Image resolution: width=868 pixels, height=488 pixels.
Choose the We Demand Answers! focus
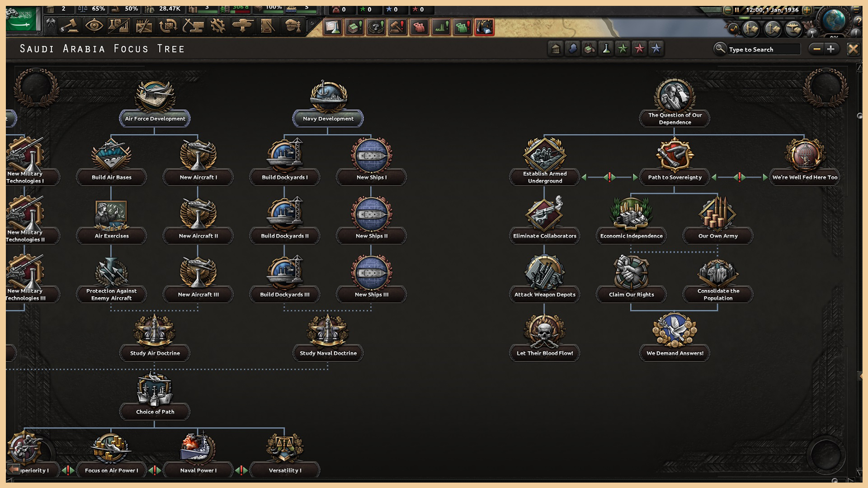[675, 338]
